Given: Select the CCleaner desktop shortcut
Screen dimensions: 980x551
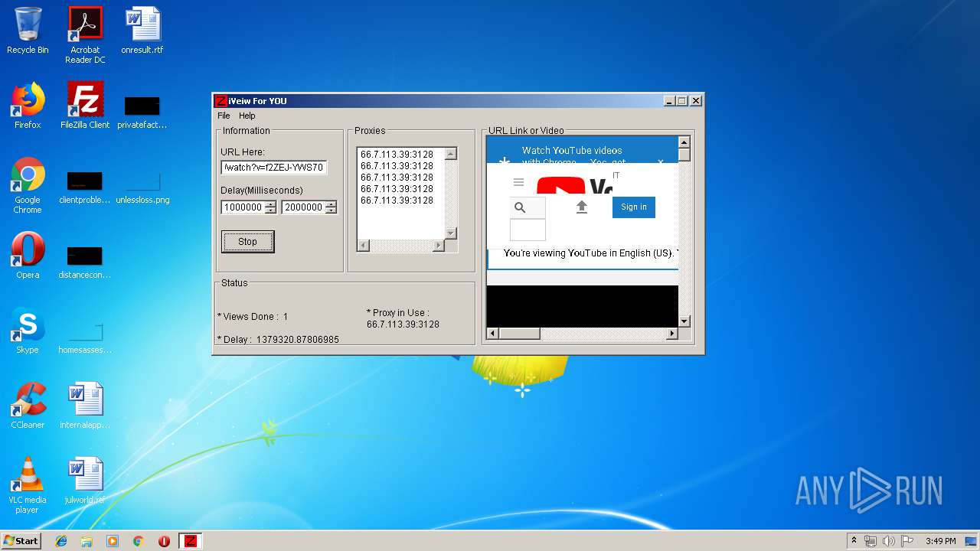Looking at the screenshot, I should (28, 406).
